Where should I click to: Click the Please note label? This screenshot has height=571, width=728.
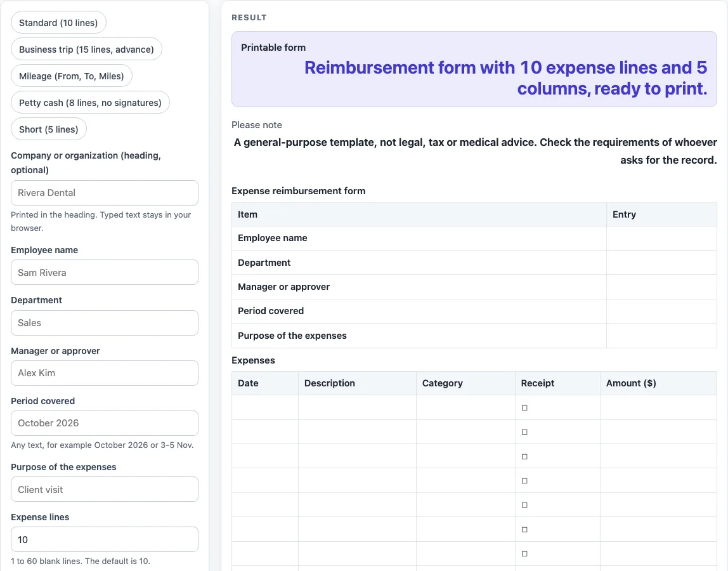pos(257,125)
